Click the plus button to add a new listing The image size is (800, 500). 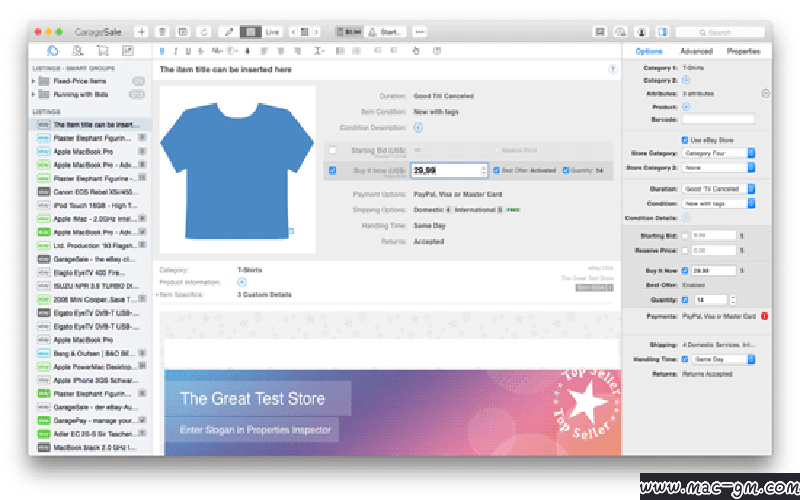[141, 32]
